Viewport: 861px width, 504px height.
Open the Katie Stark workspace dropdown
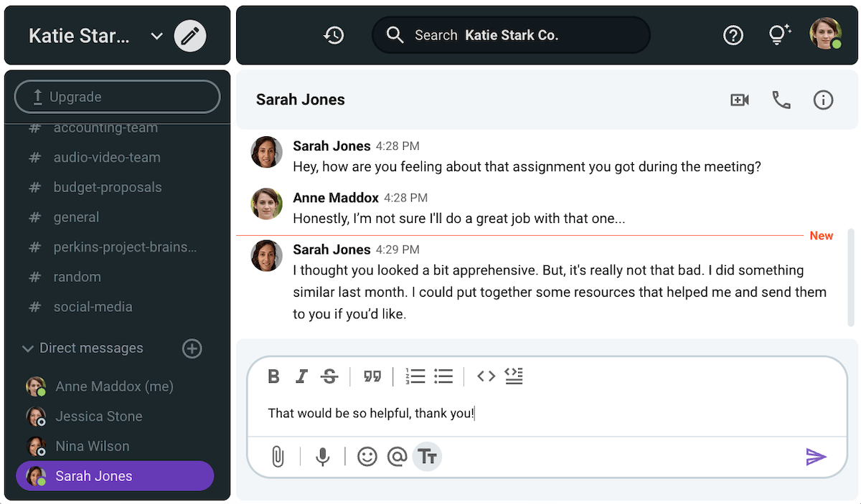click(156, 36)
